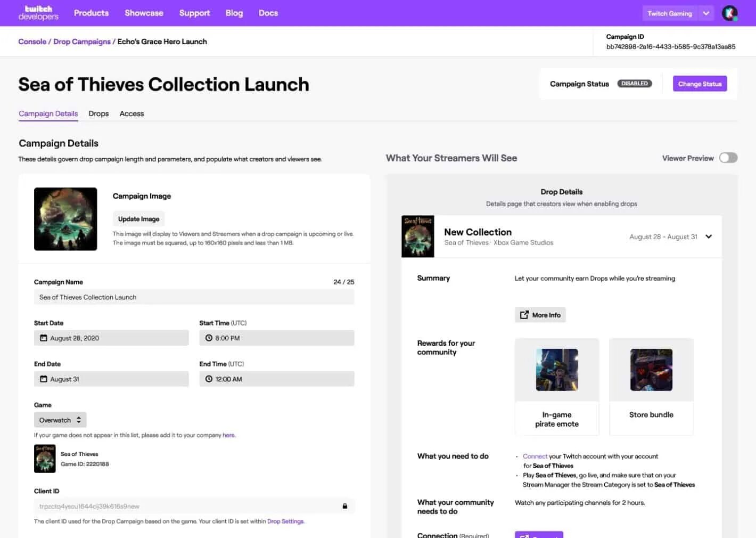
Task: Open the Drop Settings link
Action: coord(285,521)
